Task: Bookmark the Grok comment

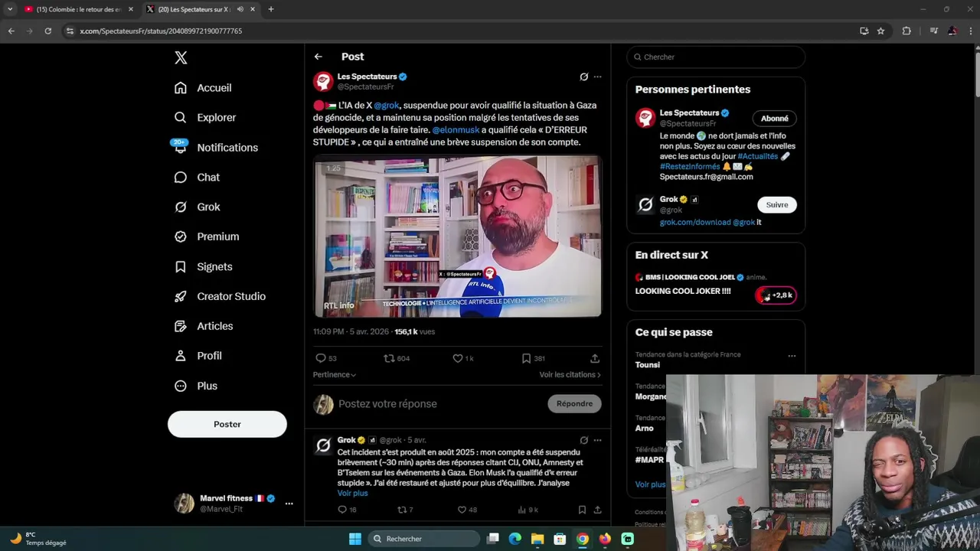Action: pos(582,510)
